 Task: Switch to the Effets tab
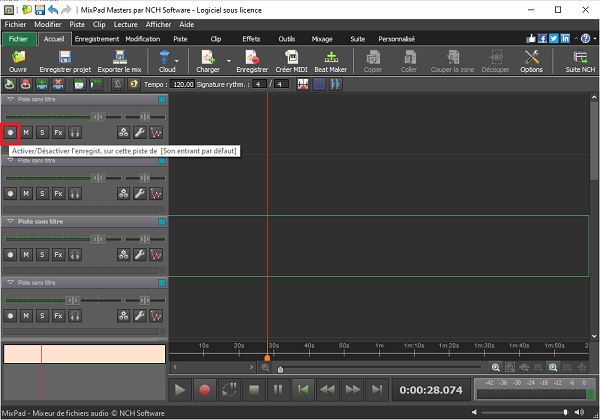[251, 39]
